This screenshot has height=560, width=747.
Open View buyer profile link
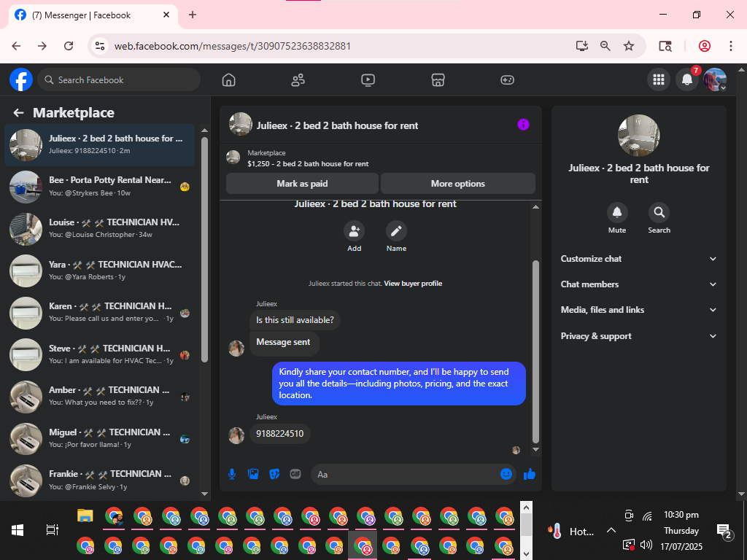pos(413,284)
